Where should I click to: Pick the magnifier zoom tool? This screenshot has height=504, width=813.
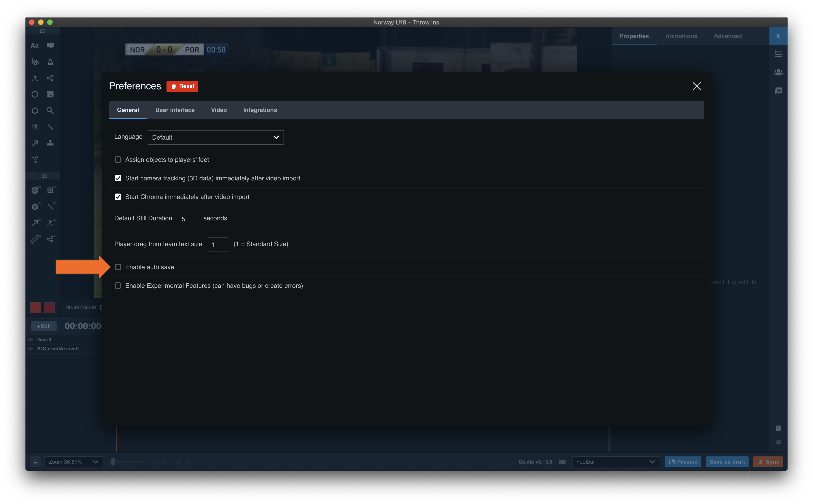point(50,111)
